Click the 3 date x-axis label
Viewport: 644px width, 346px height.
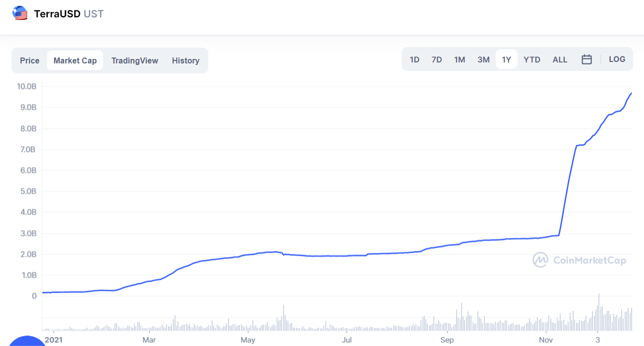pyautogui.click(x=597, y=340)
